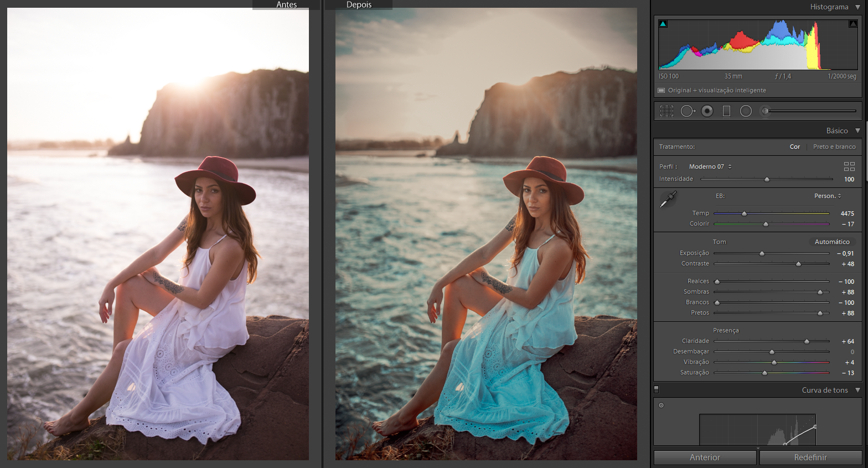
Task: Toggle the Curva de tons panel switch
Action: click(657, 389)
